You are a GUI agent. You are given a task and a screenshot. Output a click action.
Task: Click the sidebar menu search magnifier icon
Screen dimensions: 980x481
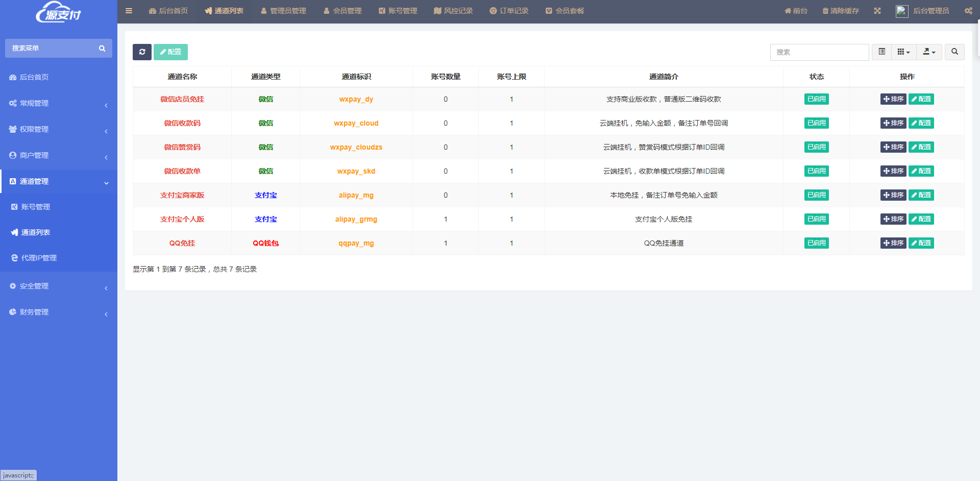[102, 49]
